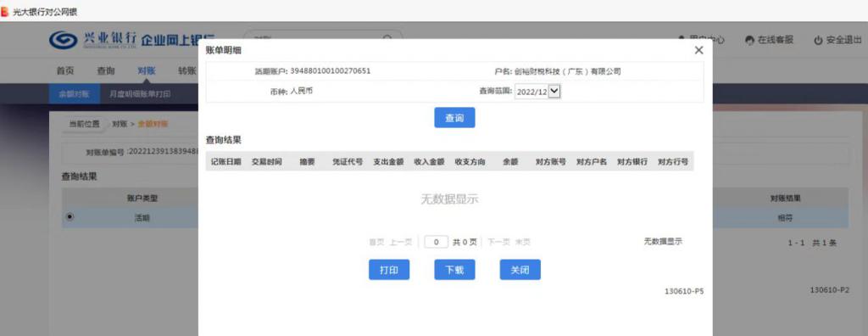The width and height of the screenshot is (868, 336).
Task: Click the 记账日期 column header
Action: (x=225, y=162)
